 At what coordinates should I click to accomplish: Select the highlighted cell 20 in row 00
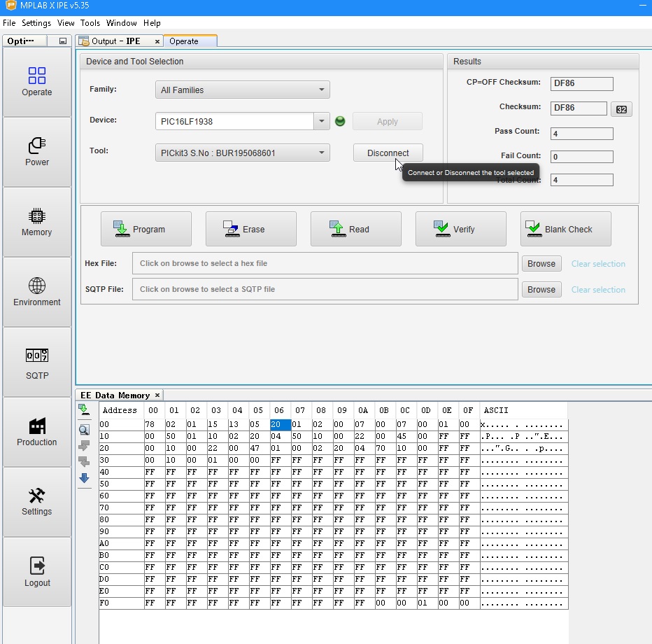tap(281, 424)
